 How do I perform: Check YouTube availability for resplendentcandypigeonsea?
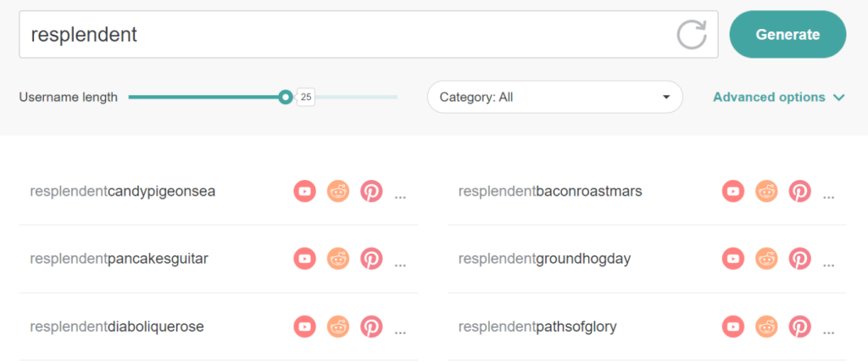click(304, 191)
